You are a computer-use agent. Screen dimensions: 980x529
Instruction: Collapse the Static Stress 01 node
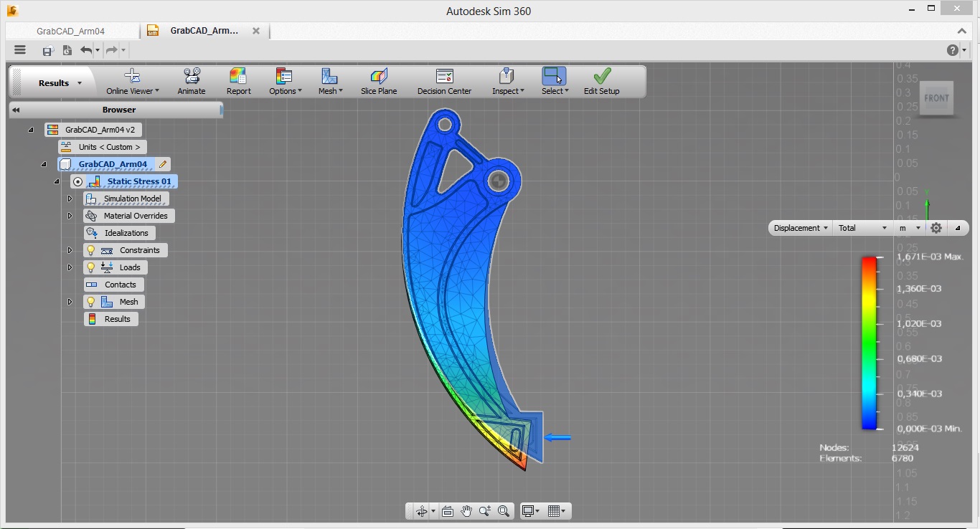57,181
